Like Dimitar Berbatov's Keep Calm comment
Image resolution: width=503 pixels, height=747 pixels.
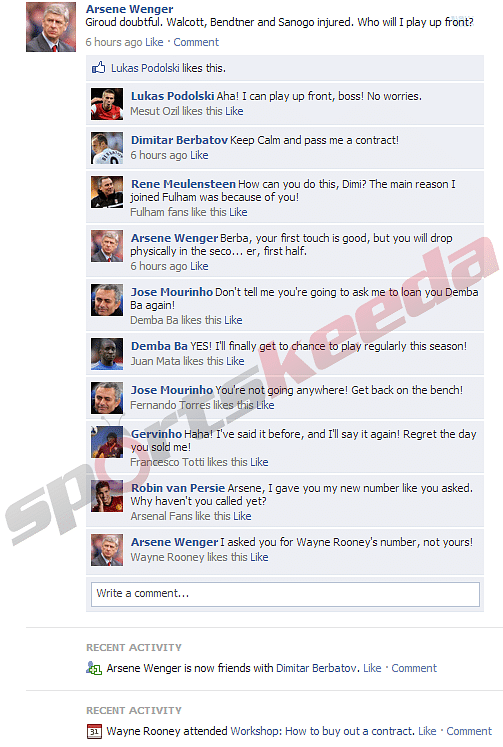(199, 155)
